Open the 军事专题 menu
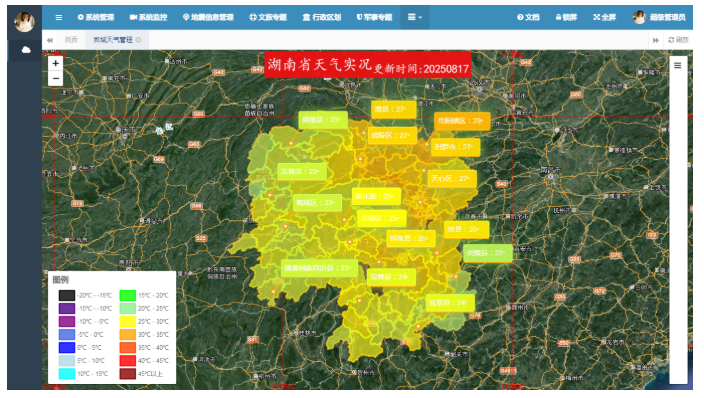Image resolution: width=704 pixels, height=398 pixels. pyautogui.click(x=374, y=18)
